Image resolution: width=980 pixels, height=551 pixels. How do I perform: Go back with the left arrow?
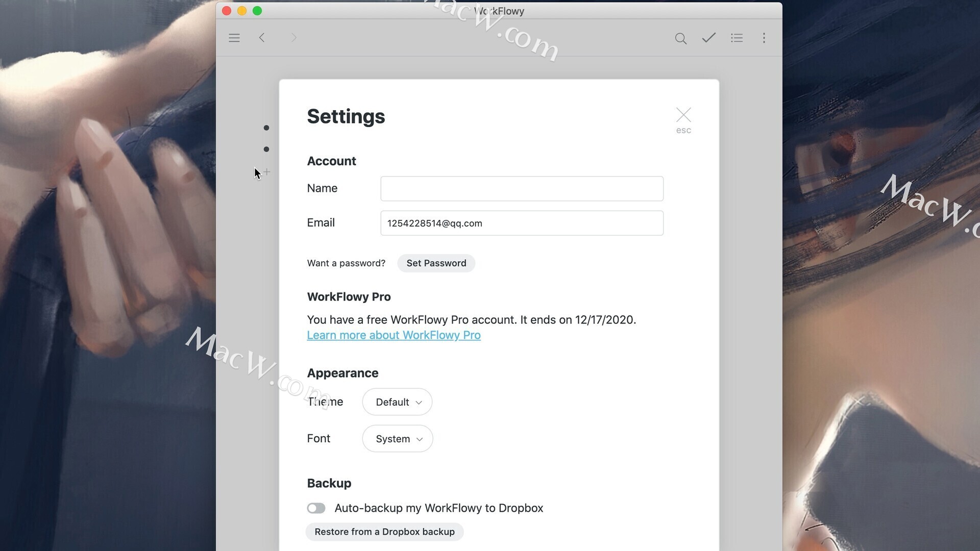tap(262, 38)
